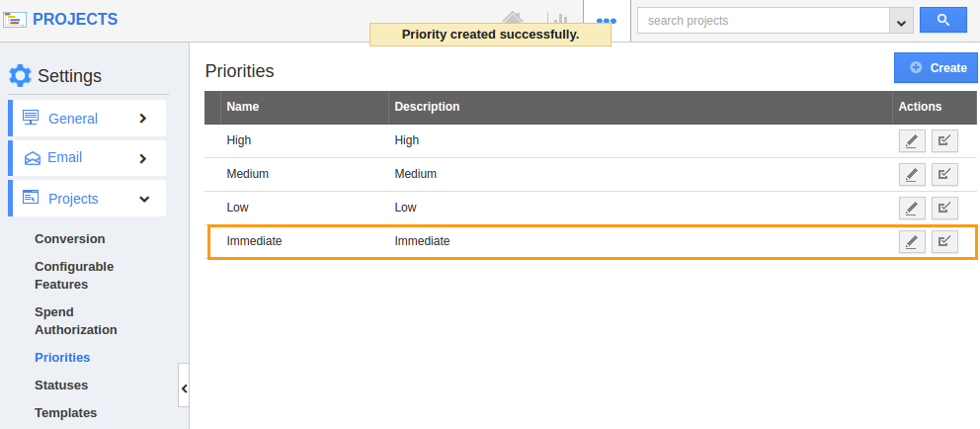Image resolution: width=980 pixels, height=429 pixels.
Task: Focus the search projects input field
Action: 763,21
